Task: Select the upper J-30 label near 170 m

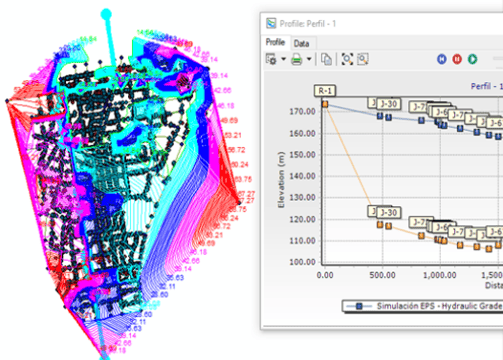Action: click(x=389, y=104)
